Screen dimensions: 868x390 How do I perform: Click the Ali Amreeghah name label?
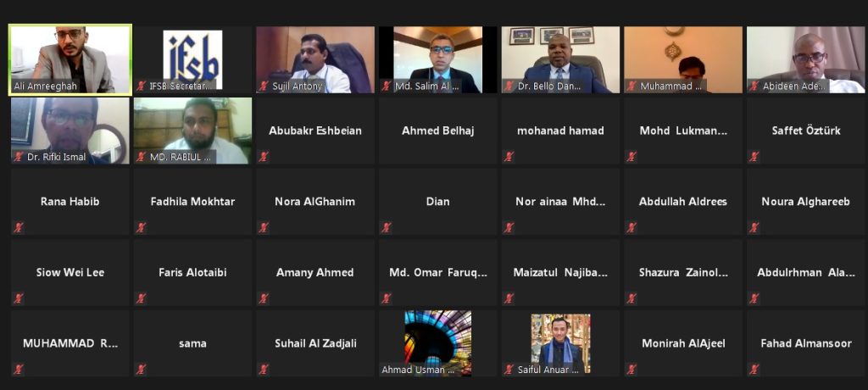(47, 86)
